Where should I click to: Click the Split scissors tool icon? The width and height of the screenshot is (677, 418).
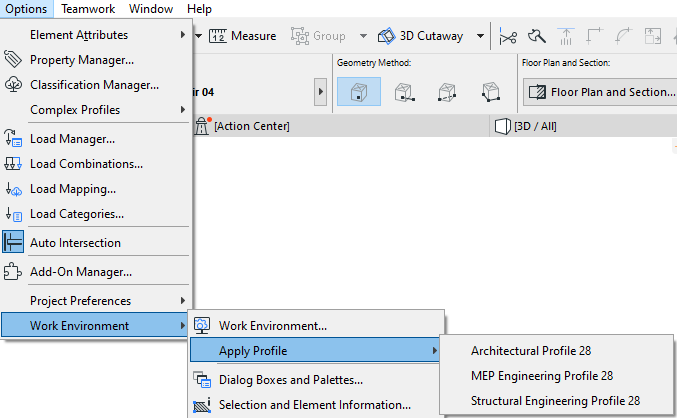point(508,36)
